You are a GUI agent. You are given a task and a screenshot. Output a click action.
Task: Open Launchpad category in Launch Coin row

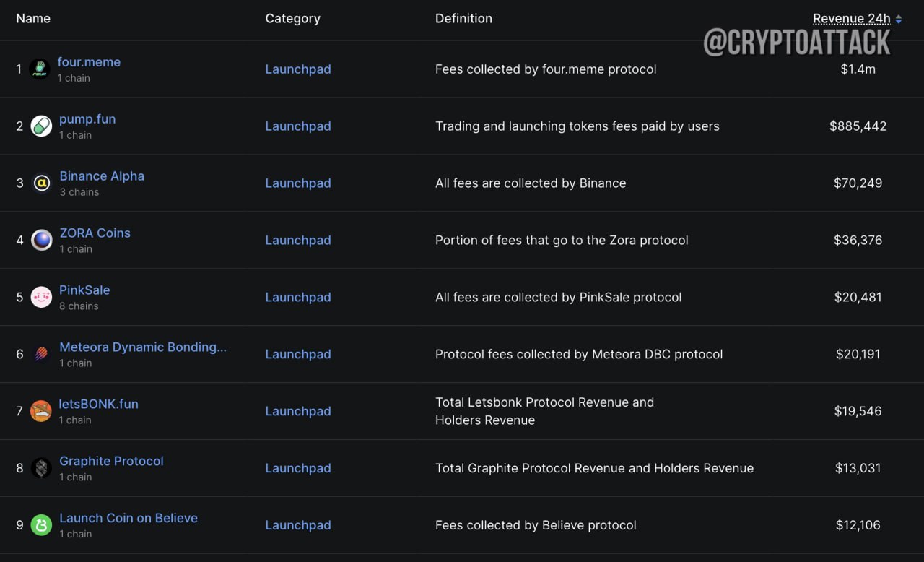click(298, 526)
